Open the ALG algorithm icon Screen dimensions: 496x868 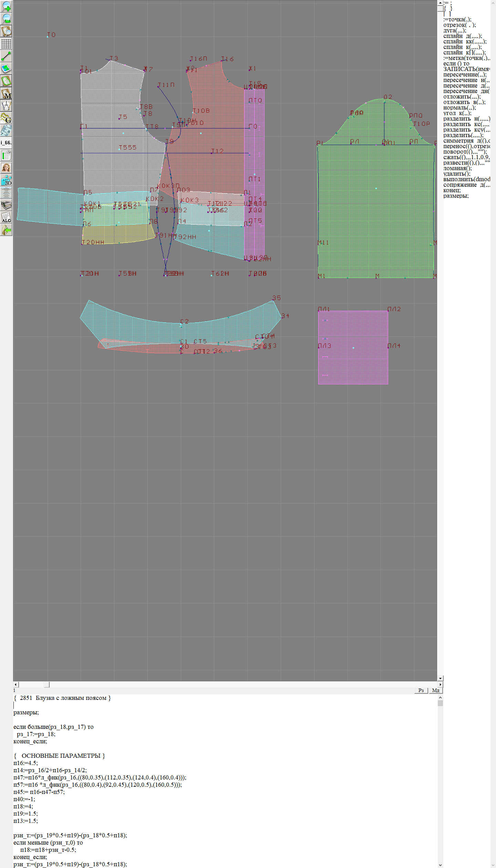tap(7, 218)
